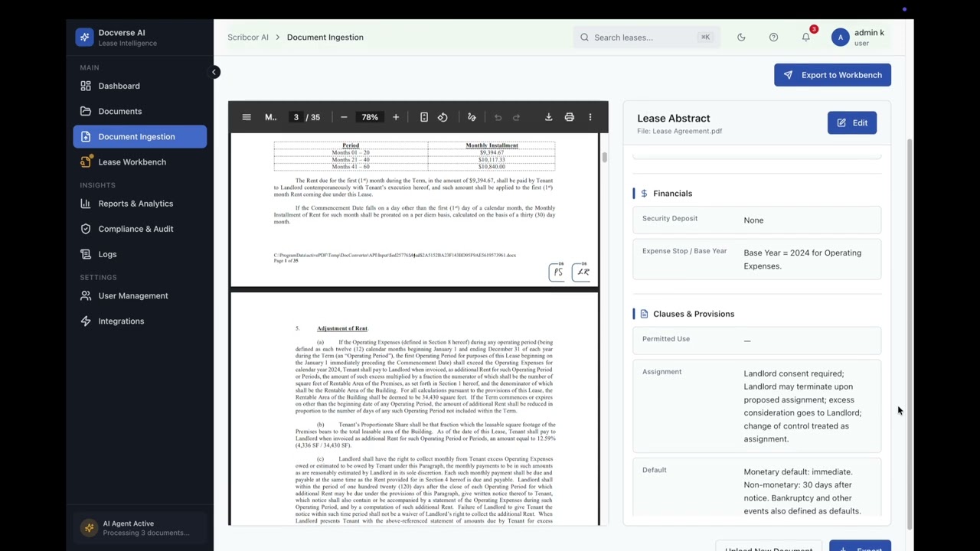Click the Reports & Analytics chart icon
This screenshot has height=551, width=980.
(86, 204)
